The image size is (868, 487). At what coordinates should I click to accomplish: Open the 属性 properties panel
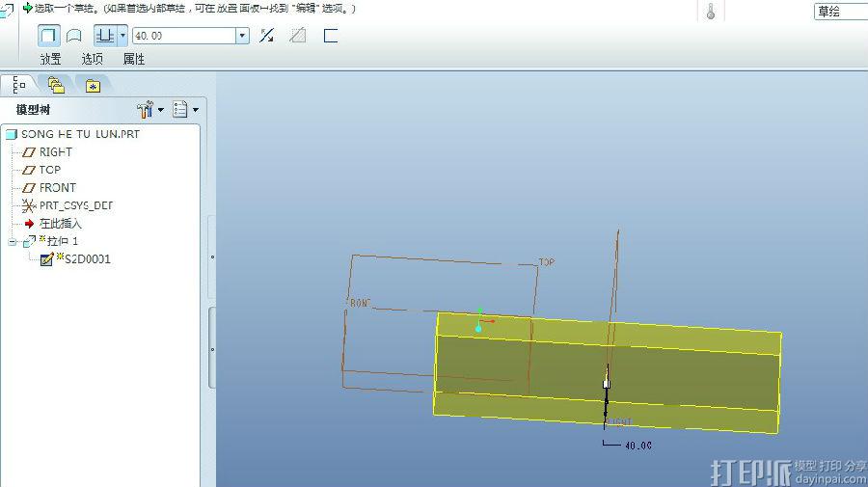[x=134, y=59]
